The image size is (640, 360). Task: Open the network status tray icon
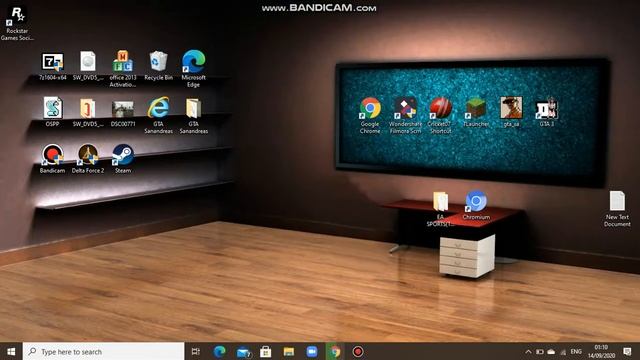click(x=563, y=351)
